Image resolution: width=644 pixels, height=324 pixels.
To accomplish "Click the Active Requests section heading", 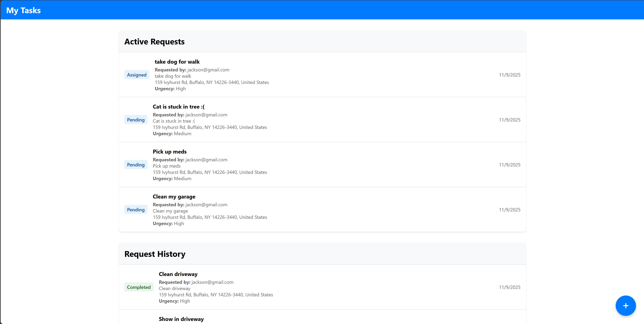I will point(154,42).
